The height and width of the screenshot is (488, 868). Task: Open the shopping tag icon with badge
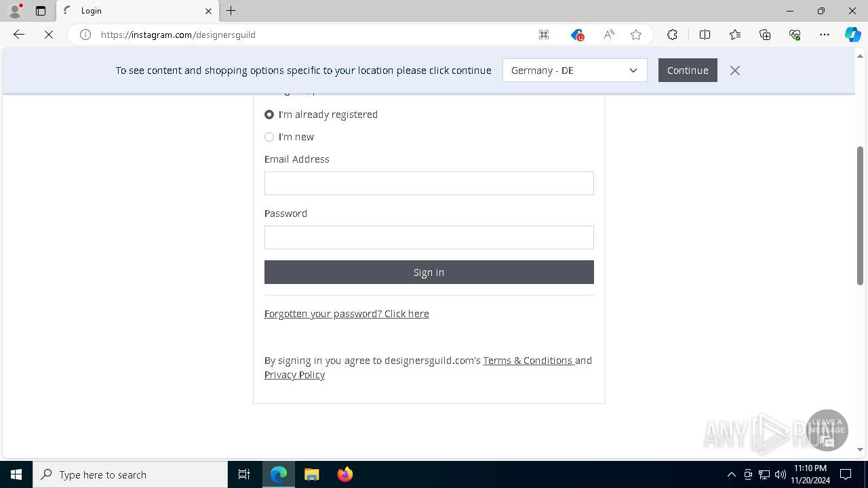pos(577,35)
